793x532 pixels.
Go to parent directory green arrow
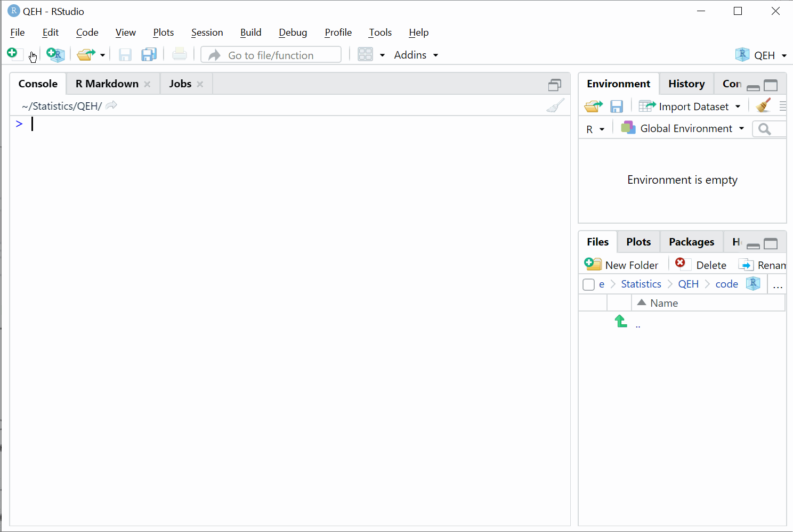[621, 321]
